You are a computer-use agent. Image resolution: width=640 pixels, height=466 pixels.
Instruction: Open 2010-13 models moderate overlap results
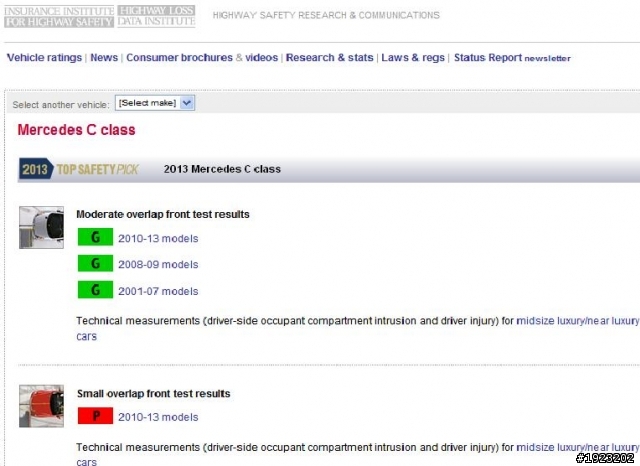click(158, 238)
